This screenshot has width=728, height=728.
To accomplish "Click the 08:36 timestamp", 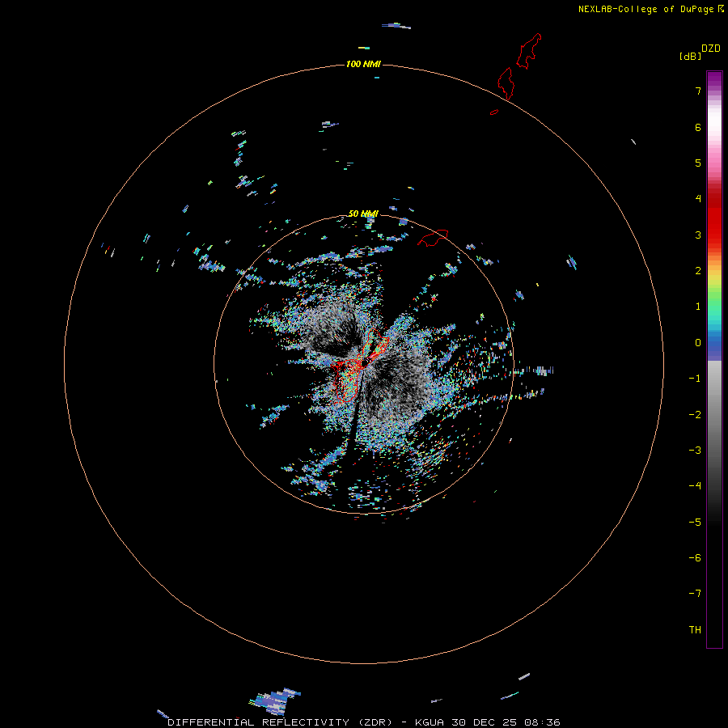I will coord(542,722).
